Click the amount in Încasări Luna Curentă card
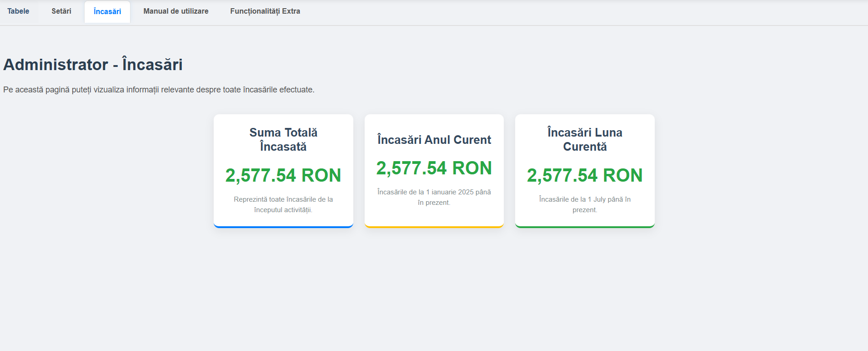 tap(585, 175)
